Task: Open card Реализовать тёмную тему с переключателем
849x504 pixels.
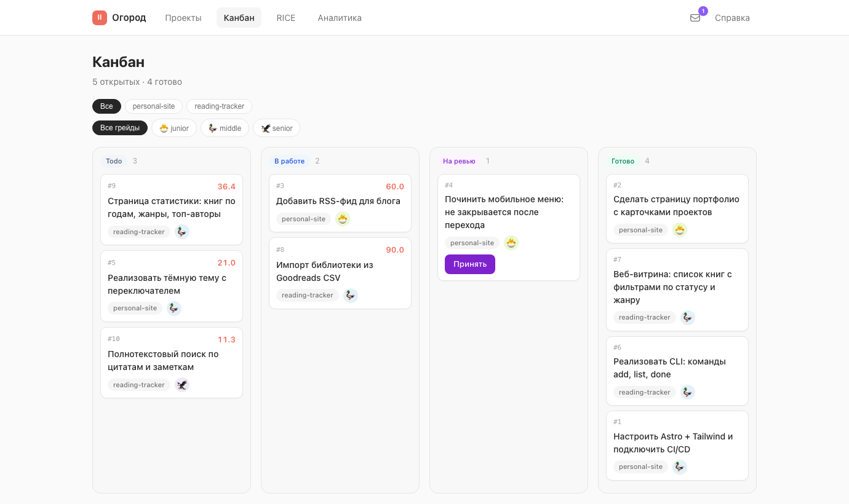Action: [x=172, y=286]
